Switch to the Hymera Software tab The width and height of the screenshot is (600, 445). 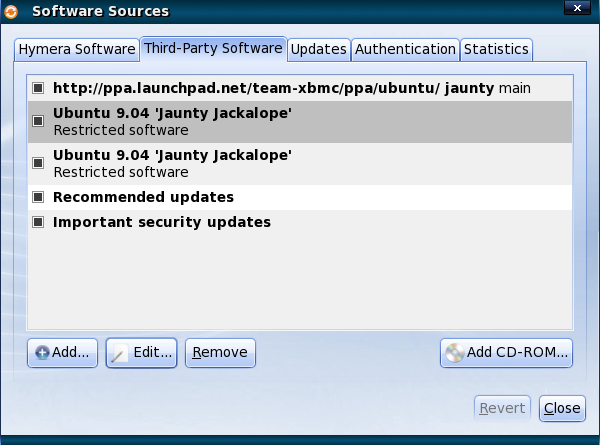coord(77,50)
